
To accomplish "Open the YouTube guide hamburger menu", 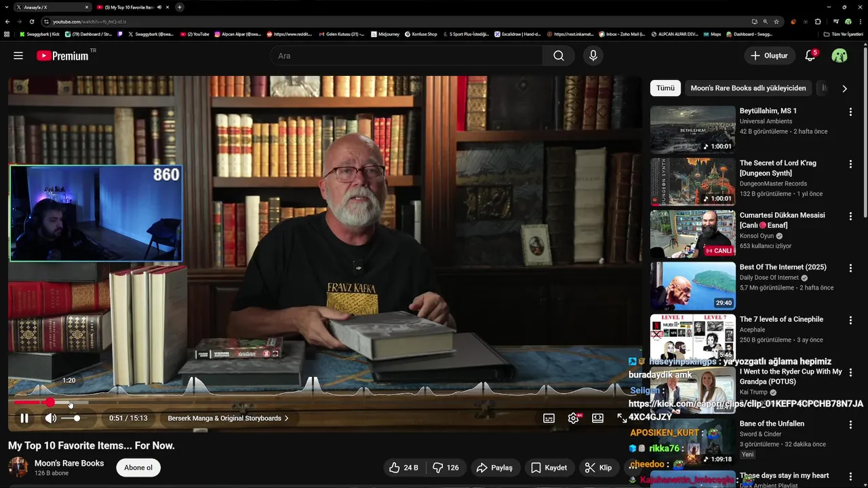I will click(18, 56).
